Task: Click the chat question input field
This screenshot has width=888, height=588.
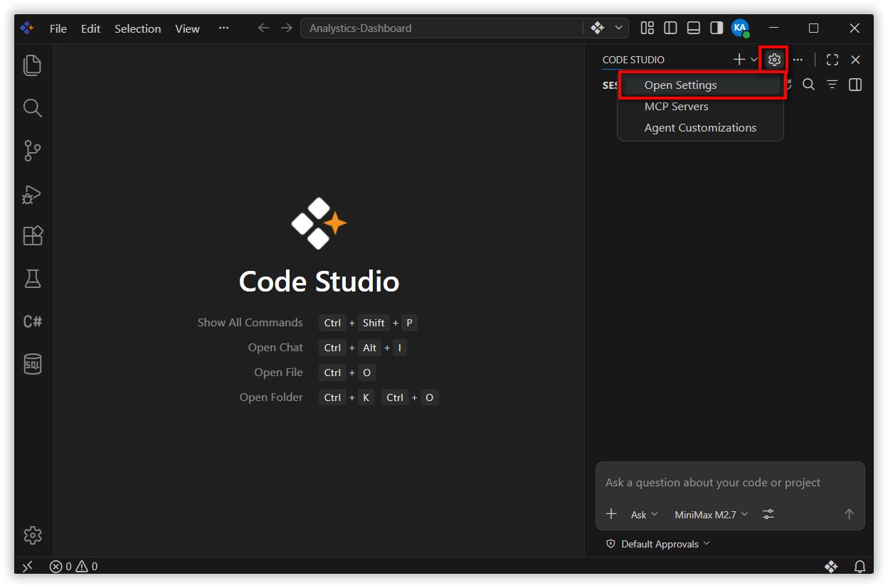Action: (x=730, y=483)
